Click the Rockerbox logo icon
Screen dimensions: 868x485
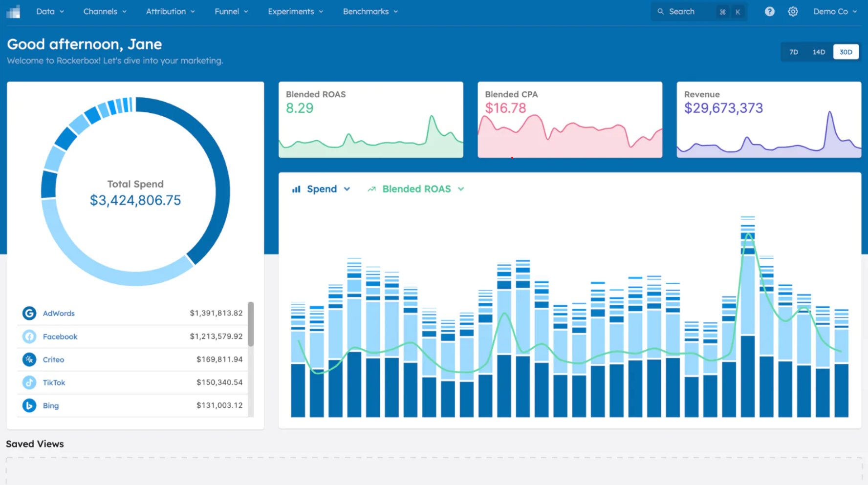click(13, 12)
